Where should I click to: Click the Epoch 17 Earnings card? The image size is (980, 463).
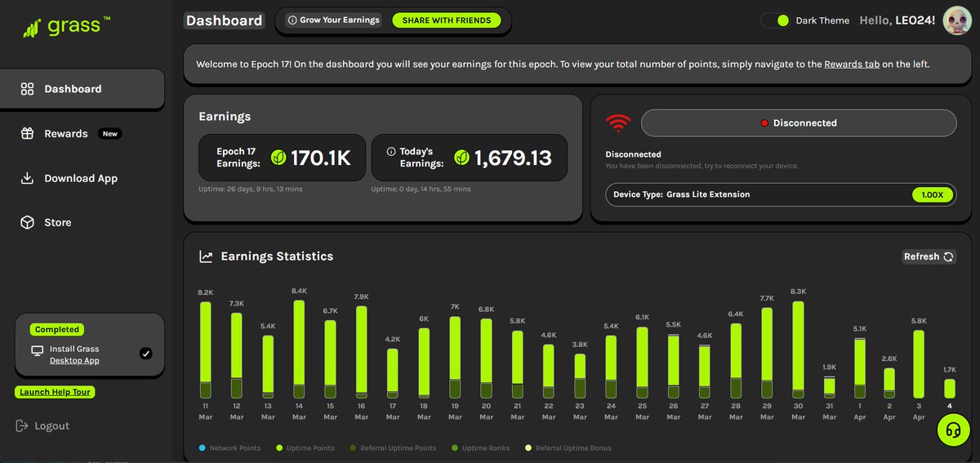282,158
